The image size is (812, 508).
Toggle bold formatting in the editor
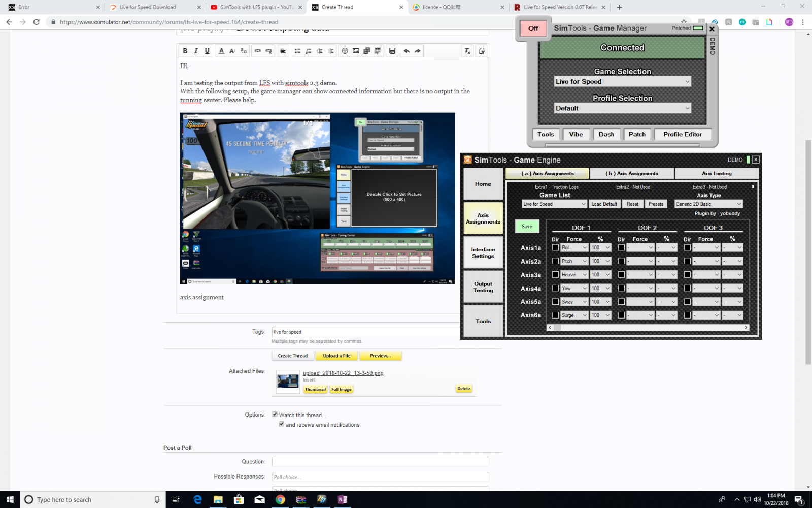pyautogui.click(x=185, y=51)
